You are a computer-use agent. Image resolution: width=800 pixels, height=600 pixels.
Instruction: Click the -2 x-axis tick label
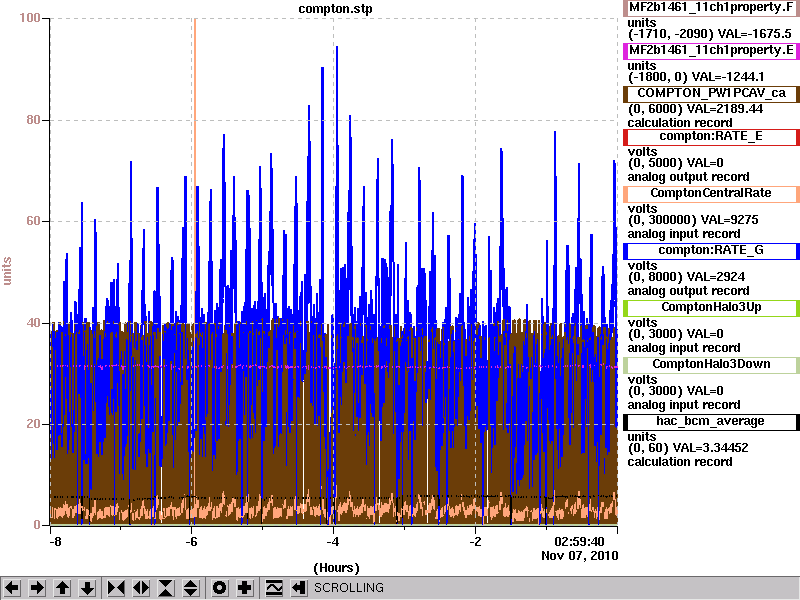(475, 542)
